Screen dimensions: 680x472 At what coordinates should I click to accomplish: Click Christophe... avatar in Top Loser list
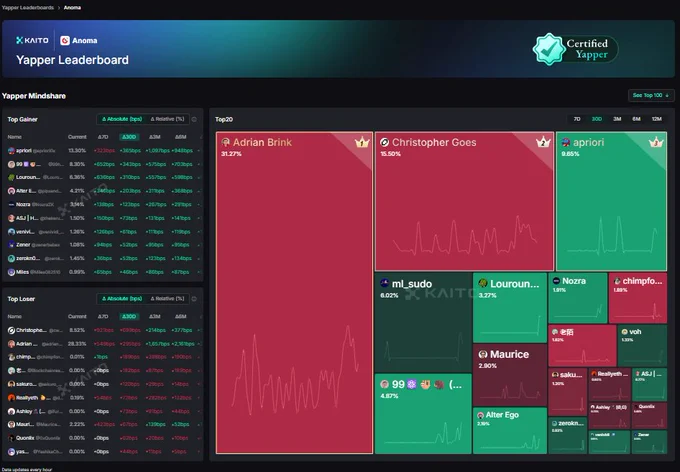(11, 330)
